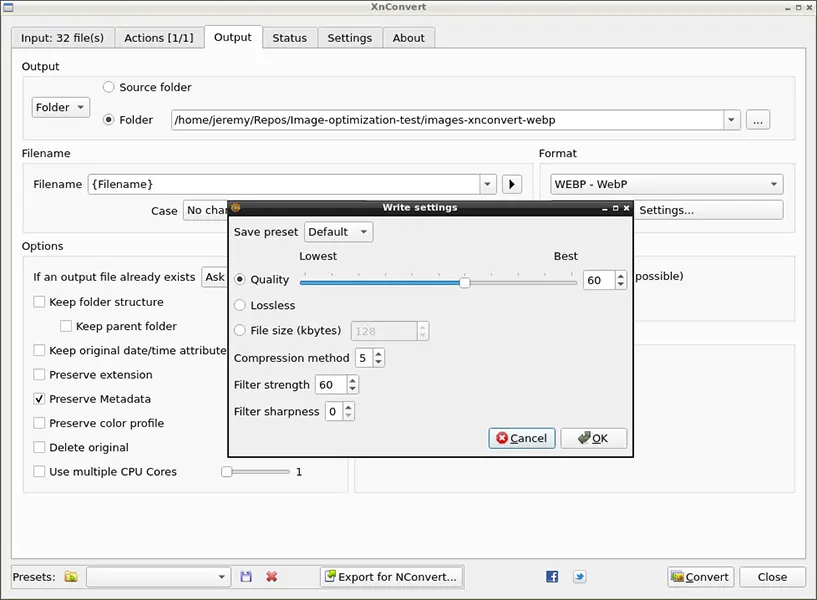Image resolution: width=817 pixels, height=600 pixels.
Task: Open the existing output file Ask dropdown
Action: [215, 277]
